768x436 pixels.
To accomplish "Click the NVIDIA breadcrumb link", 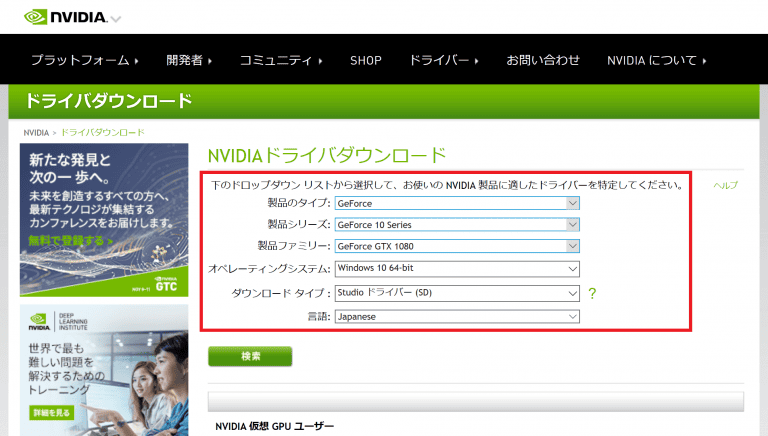I will tap(36, 133).
